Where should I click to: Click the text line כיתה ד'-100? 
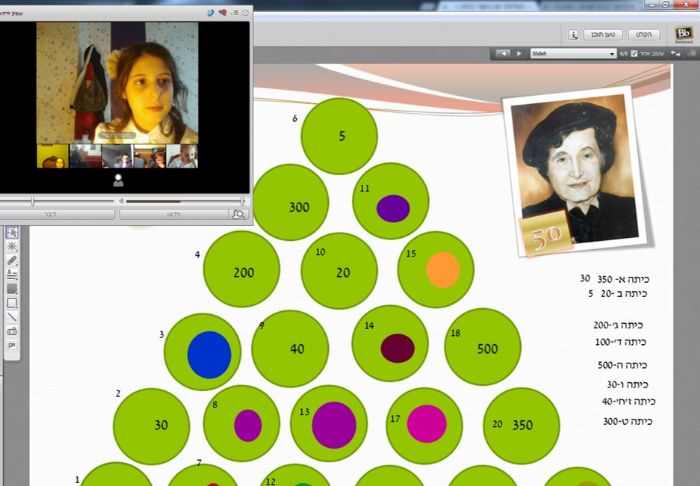click(x=621, y=342)
